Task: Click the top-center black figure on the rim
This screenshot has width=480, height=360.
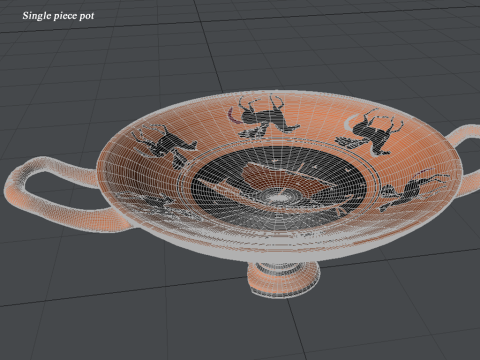Action: tap(265, 116)
